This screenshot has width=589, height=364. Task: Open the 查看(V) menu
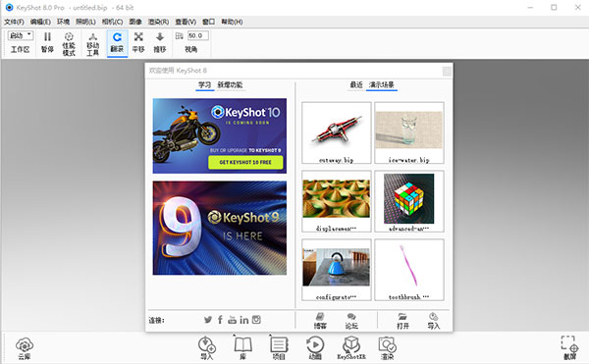pos(186,22)
